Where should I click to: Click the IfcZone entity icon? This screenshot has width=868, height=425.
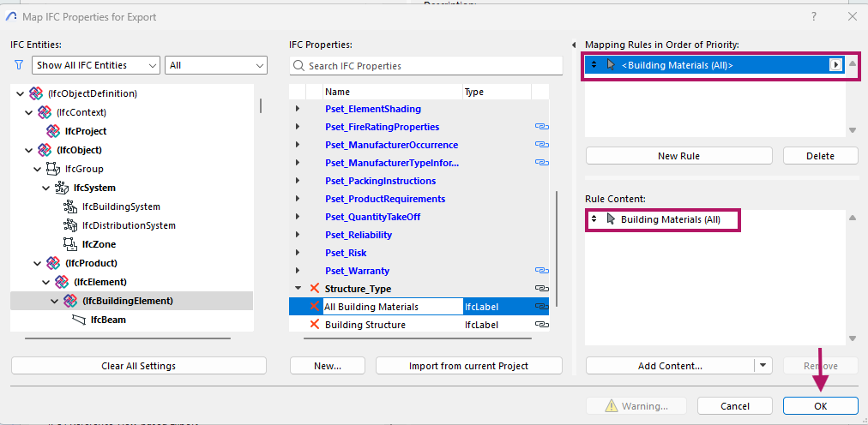(69, 244)
